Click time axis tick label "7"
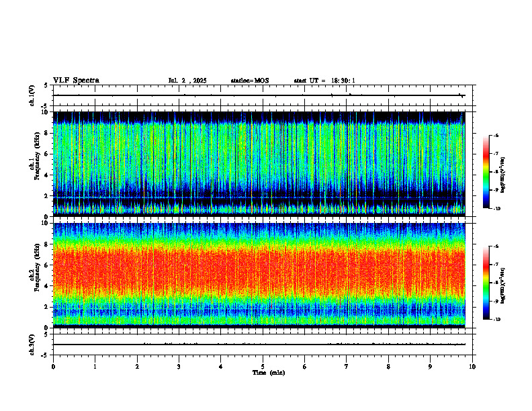Screen dimensions: 532x411 [347, 367]
